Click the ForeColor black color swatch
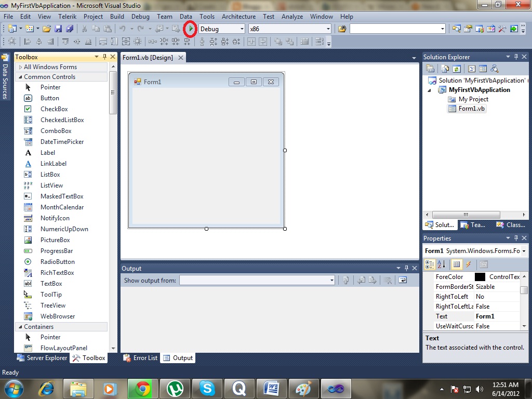This screenshot has height=399, width=532. point(480,276)
